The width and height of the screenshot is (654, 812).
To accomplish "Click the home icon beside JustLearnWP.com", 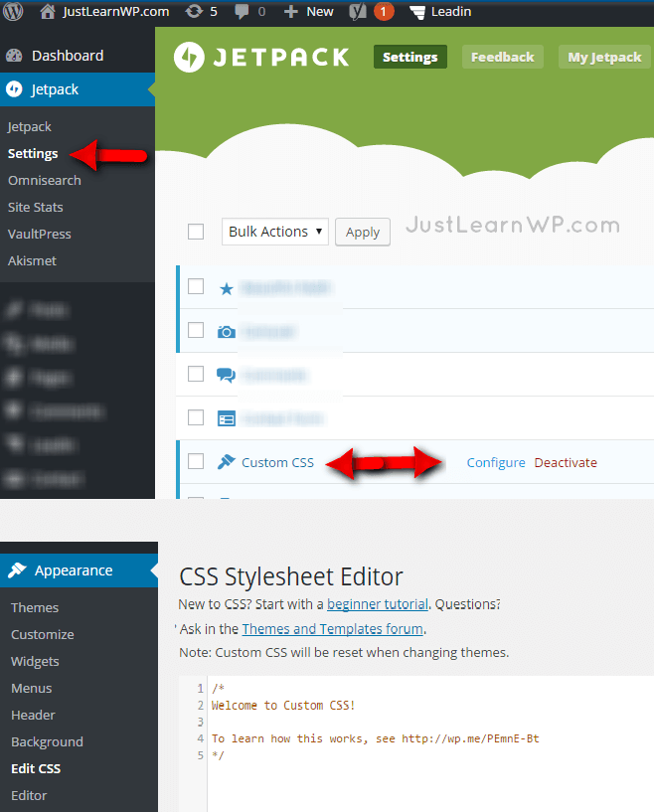I will pyautogui.click(x=47, y=11).
